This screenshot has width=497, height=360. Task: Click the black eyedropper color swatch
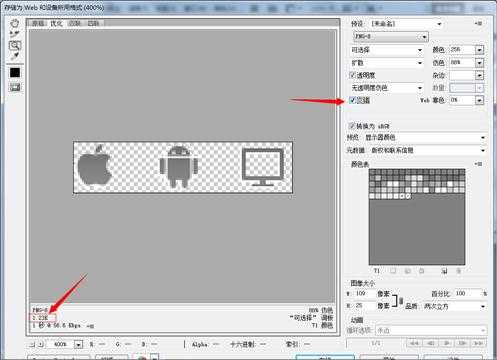[x=15, y=72]
